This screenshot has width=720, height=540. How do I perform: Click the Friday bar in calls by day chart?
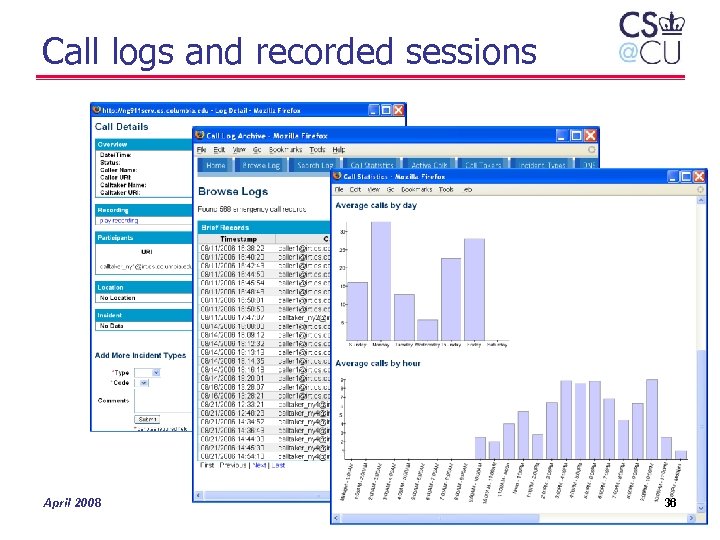(474, 289)
